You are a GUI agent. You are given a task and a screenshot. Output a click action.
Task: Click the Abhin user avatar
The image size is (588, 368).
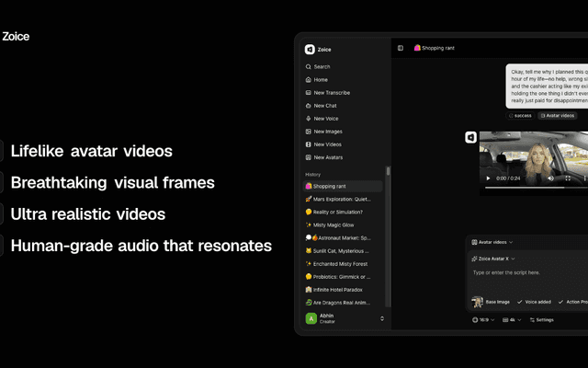(x=311, y=318)
